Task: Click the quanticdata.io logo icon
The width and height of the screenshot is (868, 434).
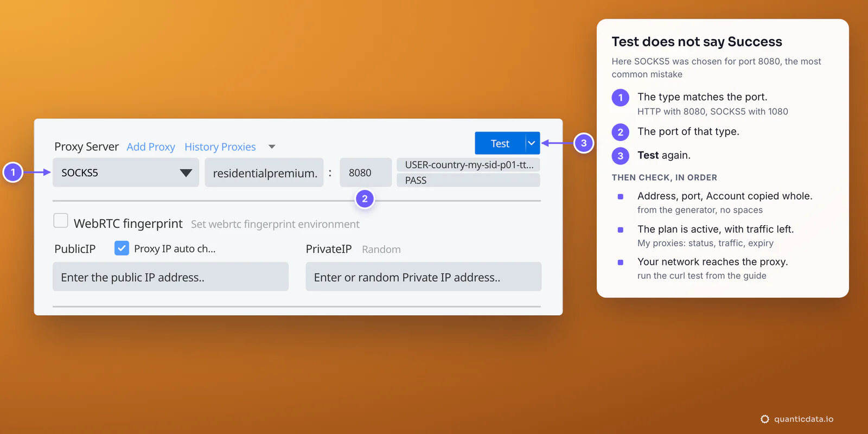Action: tap(765, 419)
